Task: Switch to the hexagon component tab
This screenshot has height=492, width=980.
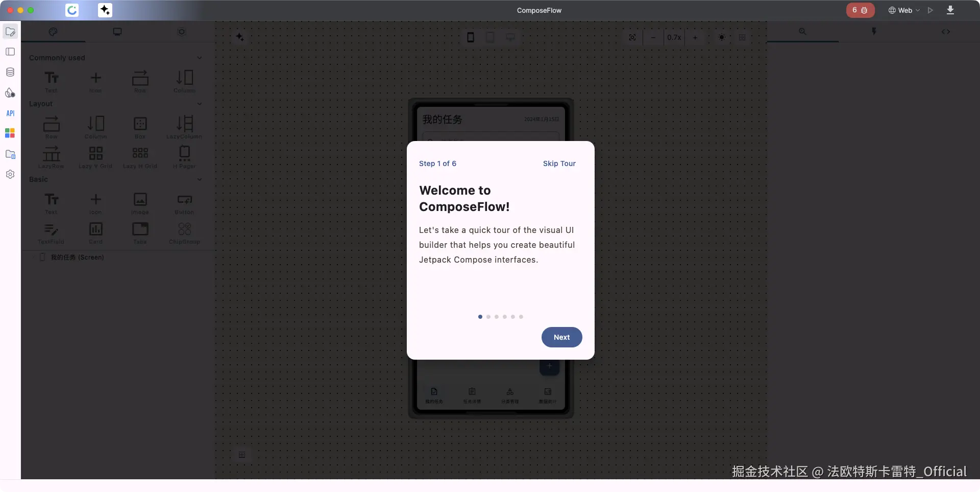Action: [x=181, y=32]
